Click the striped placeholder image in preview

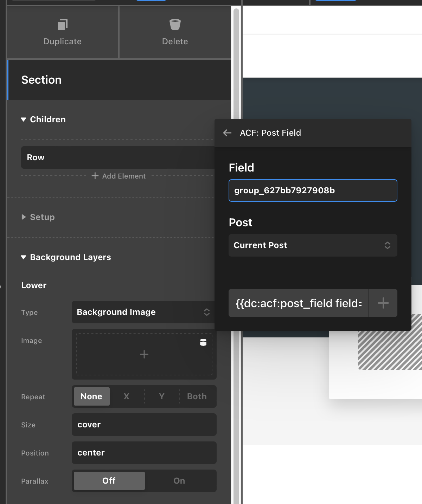(390, 342)
